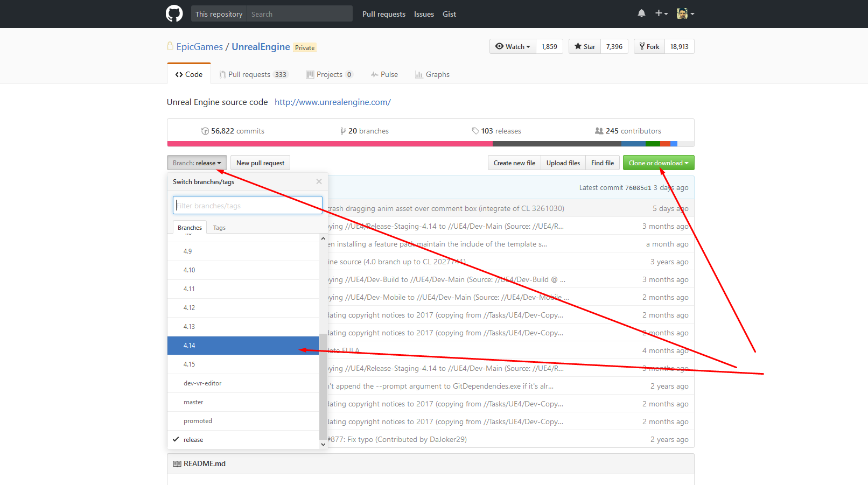Focus the repository search field
This screenshot has width=868, height=485.
[x=299, y=14]
